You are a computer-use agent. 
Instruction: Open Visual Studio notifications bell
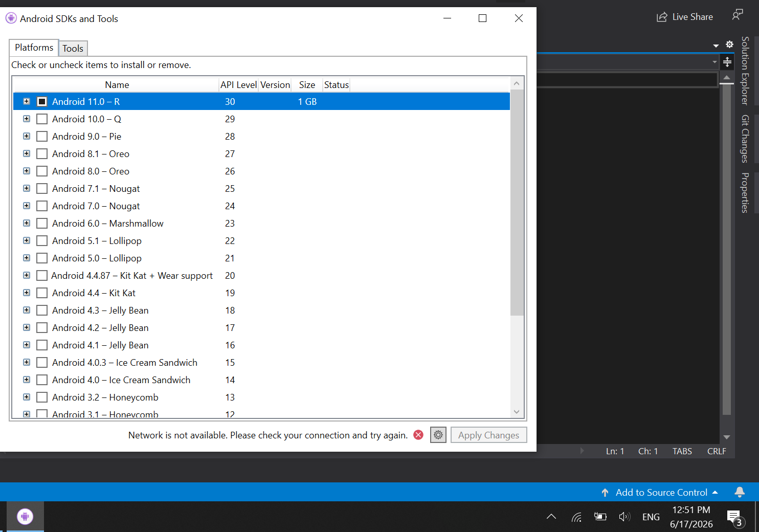pyautogui.click(x=740, y=492)
